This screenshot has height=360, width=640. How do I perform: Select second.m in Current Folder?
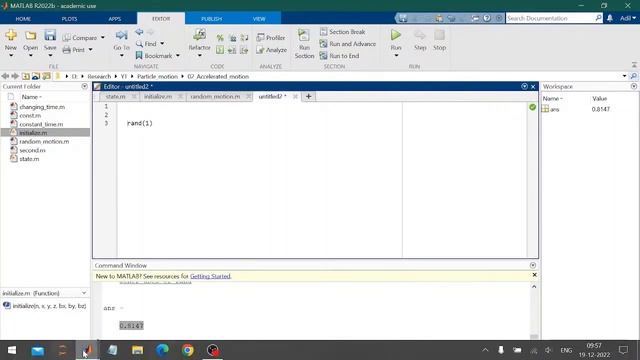(x=32, y=150)
